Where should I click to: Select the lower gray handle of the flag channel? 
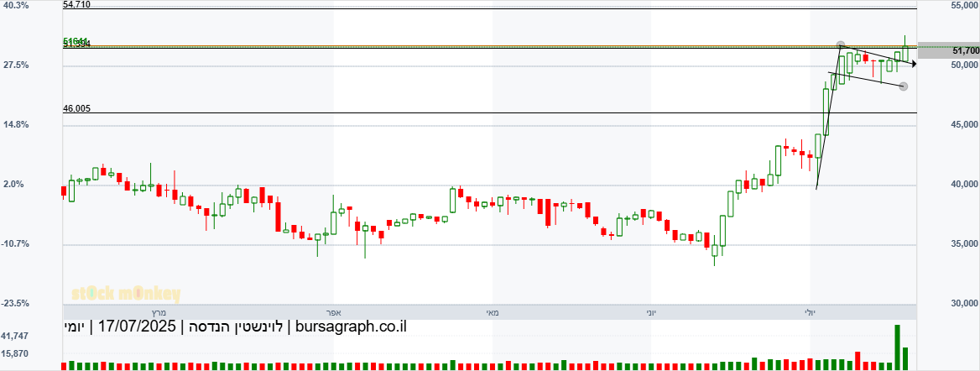coord(903,86)
